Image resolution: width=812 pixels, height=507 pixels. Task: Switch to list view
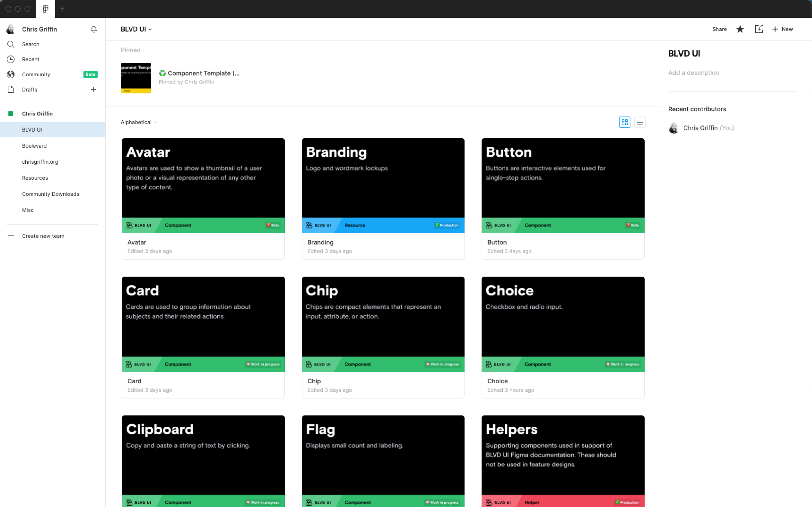(639, 122)
